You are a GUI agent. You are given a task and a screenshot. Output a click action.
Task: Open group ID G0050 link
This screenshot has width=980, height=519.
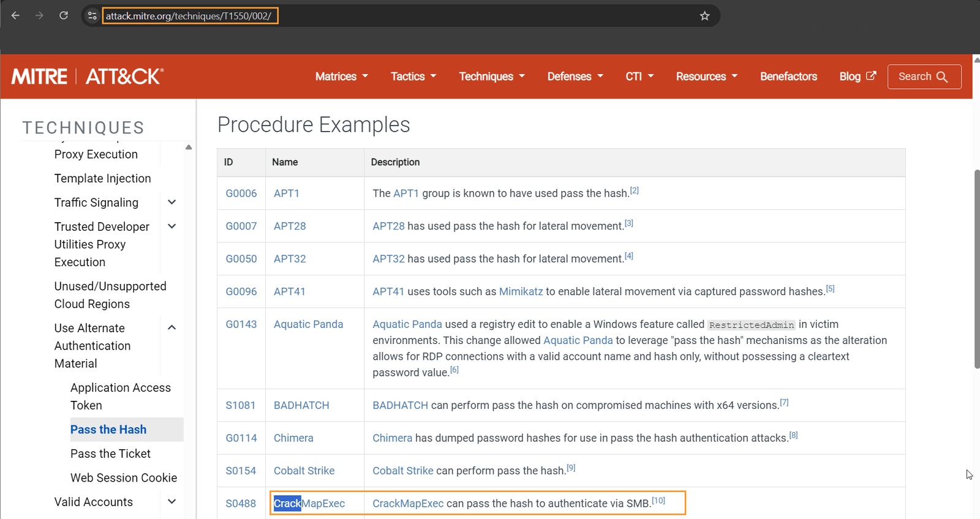[x=241, y=259]
